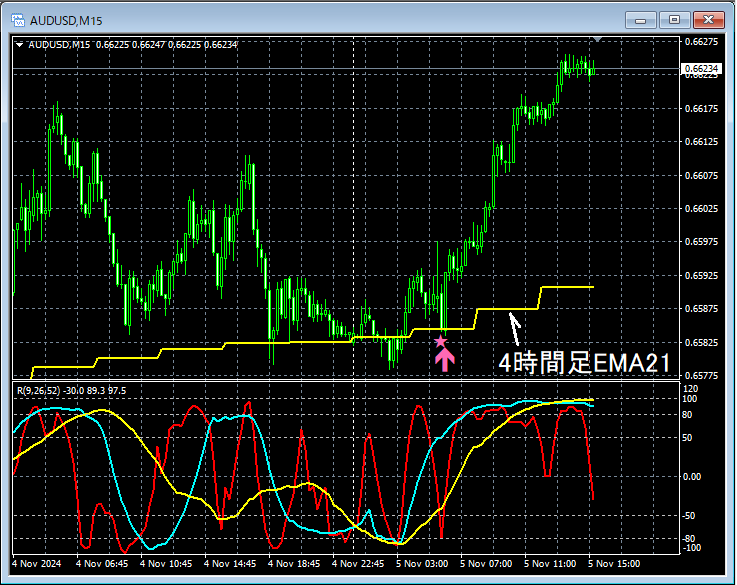Image resolution: width=737 pixels, height=585 pixels.
Task: Click the 4 Nov 10:45 time label
Action: pos(166,563)
